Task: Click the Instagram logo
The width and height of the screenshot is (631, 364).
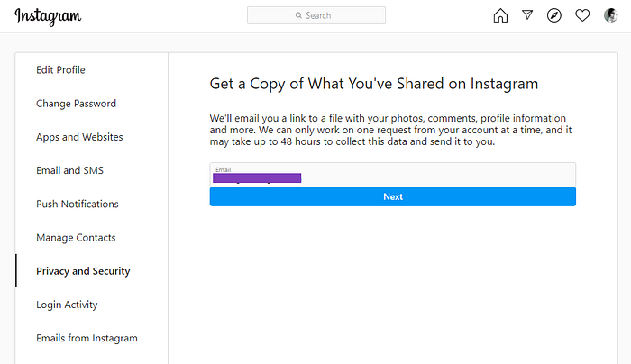Action: coord(48,16)
